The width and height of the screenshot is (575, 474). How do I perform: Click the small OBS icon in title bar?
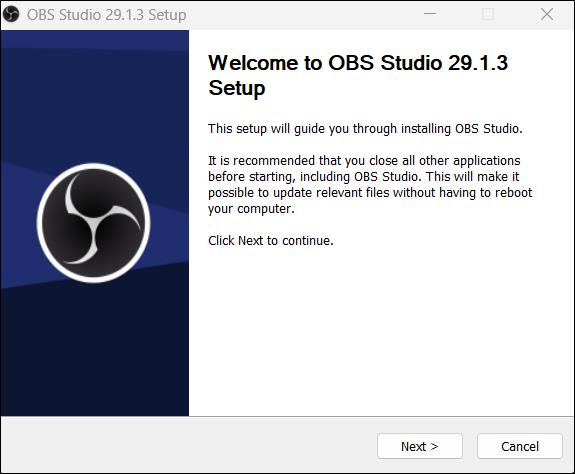click(11, 15)
